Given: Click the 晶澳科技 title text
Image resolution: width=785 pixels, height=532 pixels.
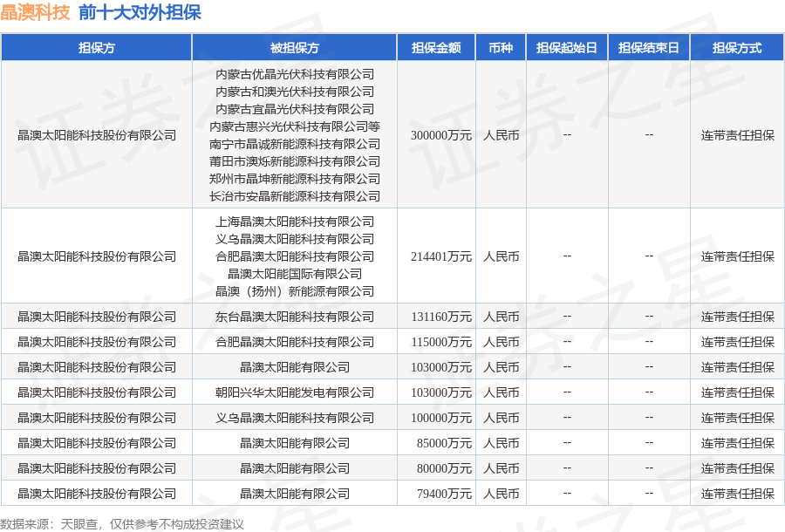Looking at the screenshot, I should (x=35, y=12).
